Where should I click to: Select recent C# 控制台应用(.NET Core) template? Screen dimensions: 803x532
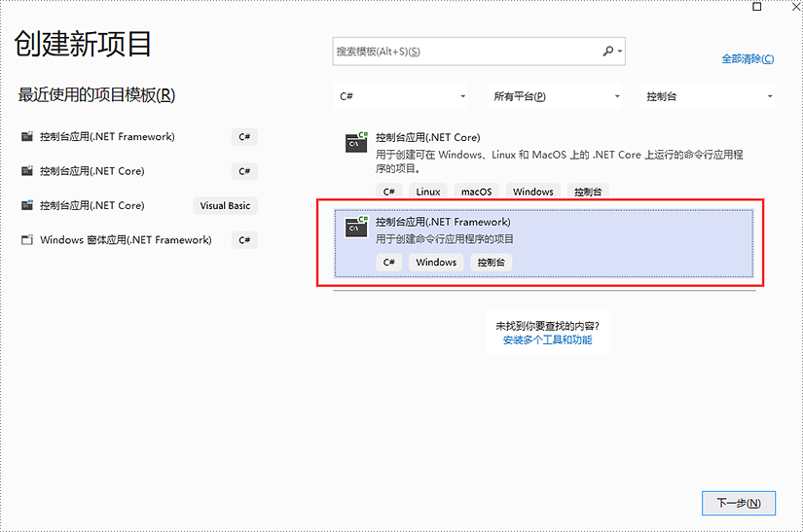pyautogui.click(x=138, y=171)
